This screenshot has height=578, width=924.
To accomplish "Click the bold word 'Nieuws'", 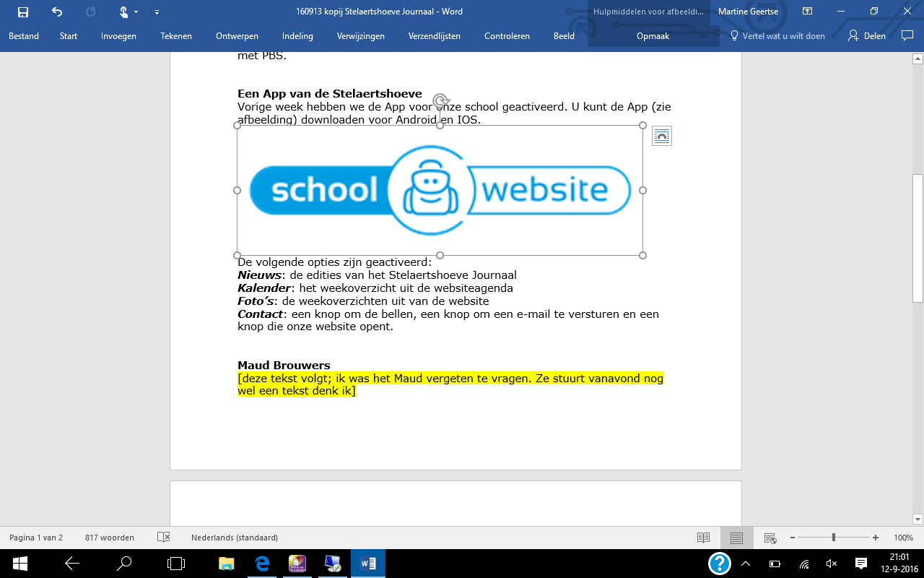I will (259, 275).
